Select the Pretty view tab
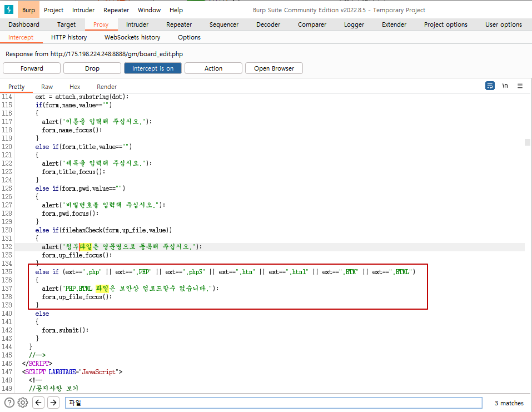Image resolution: width=532 pixels, height=412 pixels. point(16,87)
